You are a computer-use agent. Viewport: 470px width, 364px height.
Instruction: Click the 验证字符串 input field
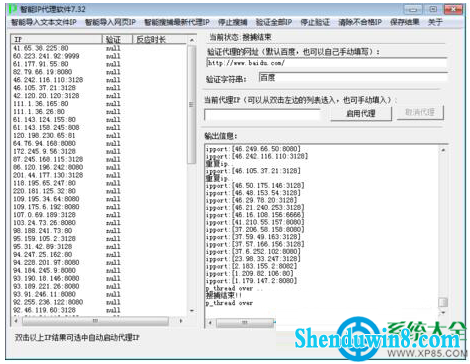(353, 78)
